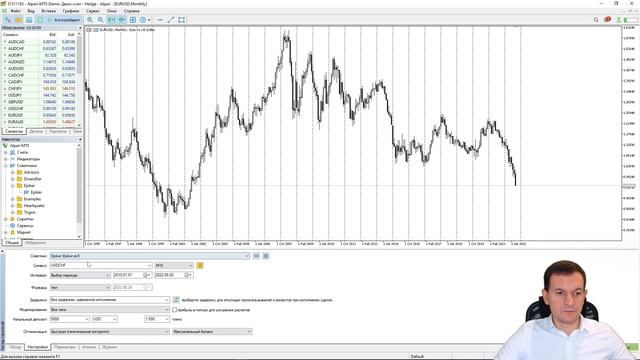Image resolution: width=640 pixels, height=360 pixels.
Task: Open the 1:500 leverage dropdown
Action: pos(166,319)
